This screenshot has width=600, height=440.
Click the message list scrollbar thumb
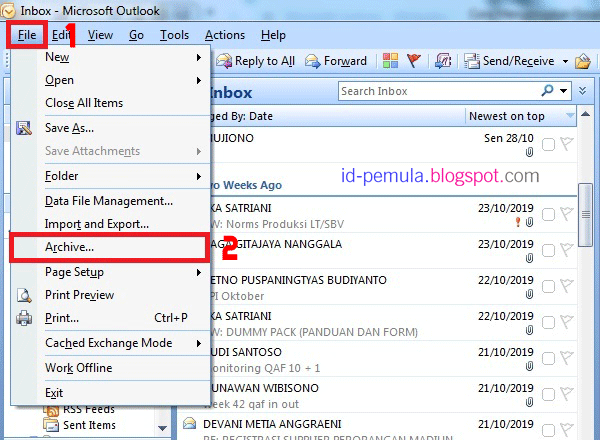(585, 215)
